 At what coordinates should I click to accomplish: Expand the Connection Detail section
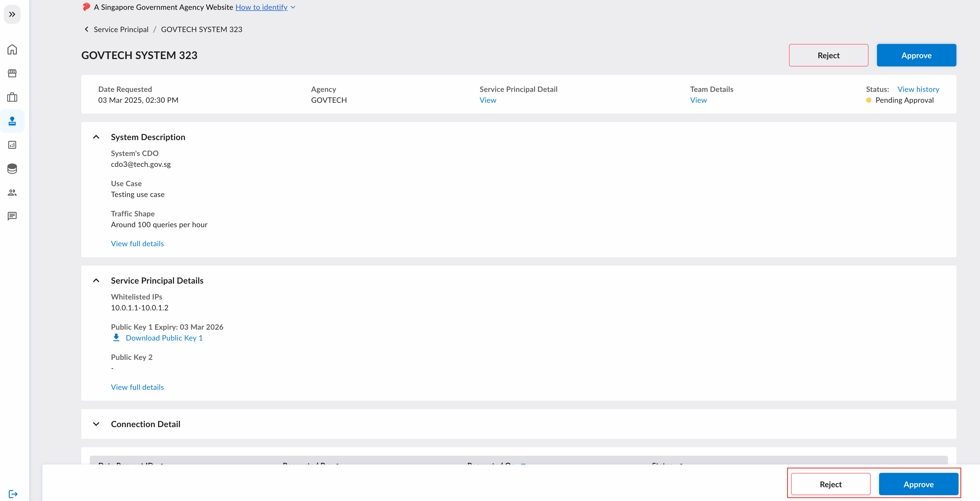coord(96,424)
